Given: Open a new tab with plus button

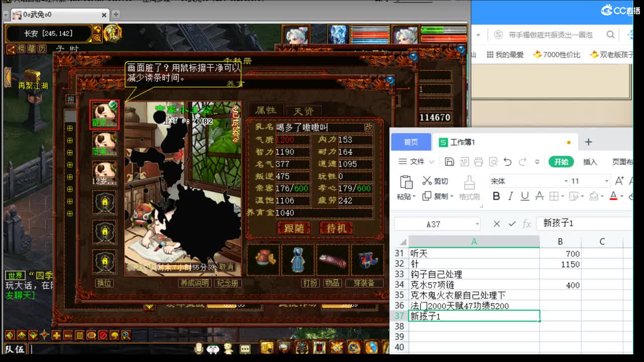Looking at the screenshot, I should pyautogui.click(x=588, y=142).
